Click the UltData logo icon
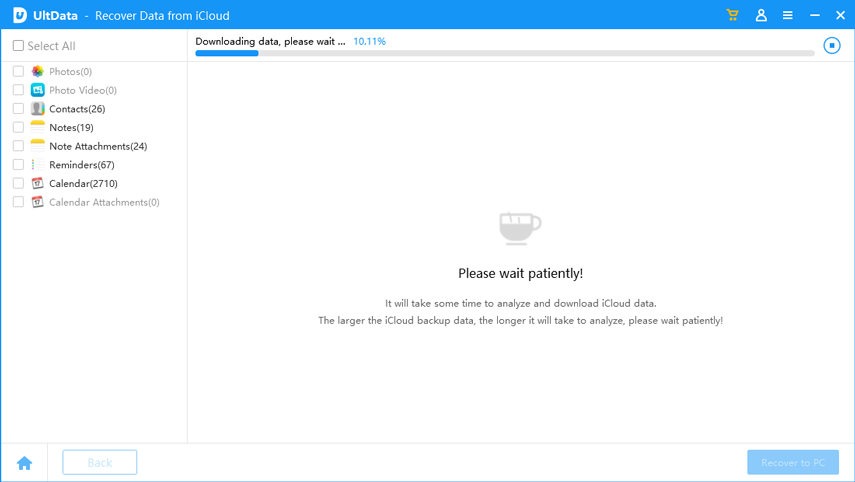 tap(19, 15)
